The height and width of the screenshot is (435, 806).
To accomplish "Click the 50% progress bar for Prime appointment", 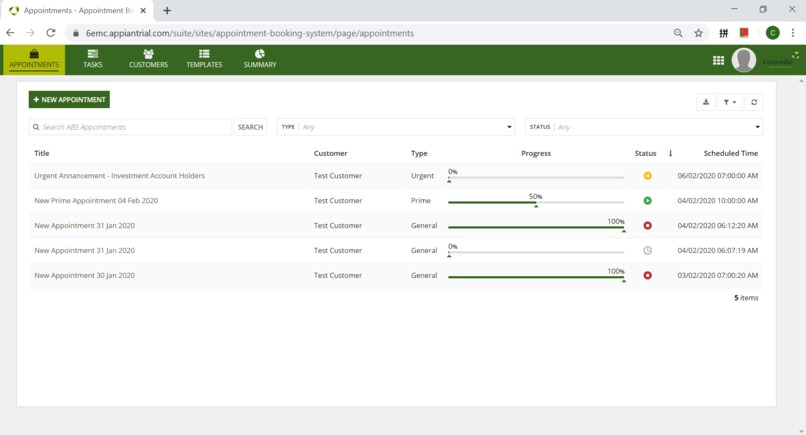I will (536, 201).
